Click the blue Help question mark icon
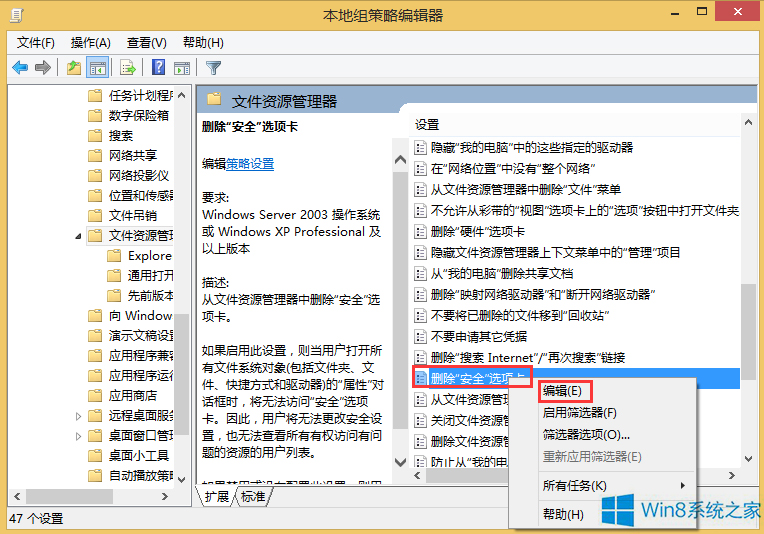 click(x=158, y=68)
